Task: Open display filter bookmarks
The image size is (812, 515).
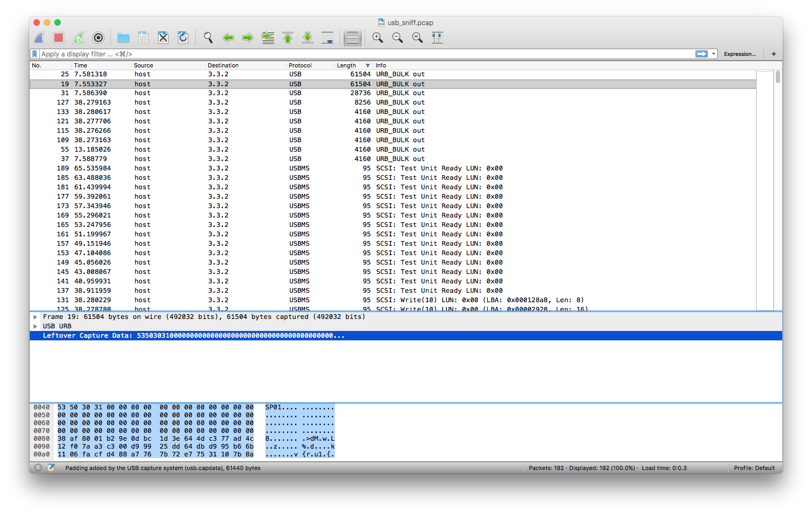Action: coord(35,54)
